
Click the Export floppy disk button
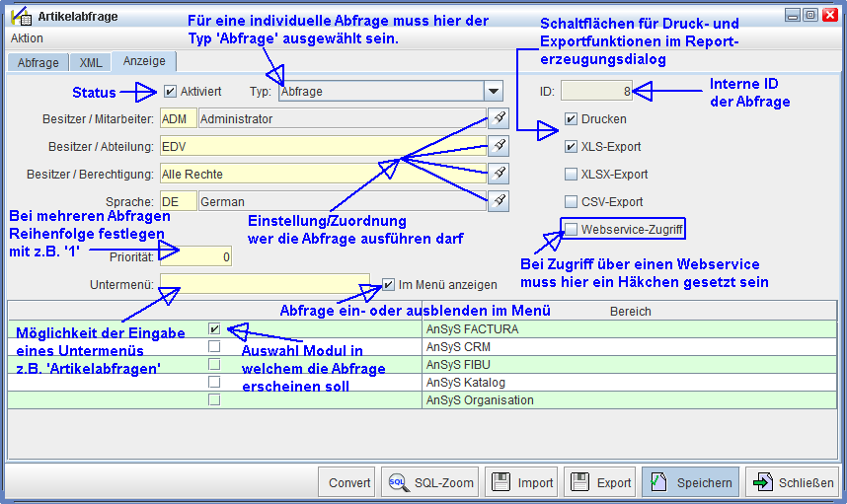pos(600,482)
